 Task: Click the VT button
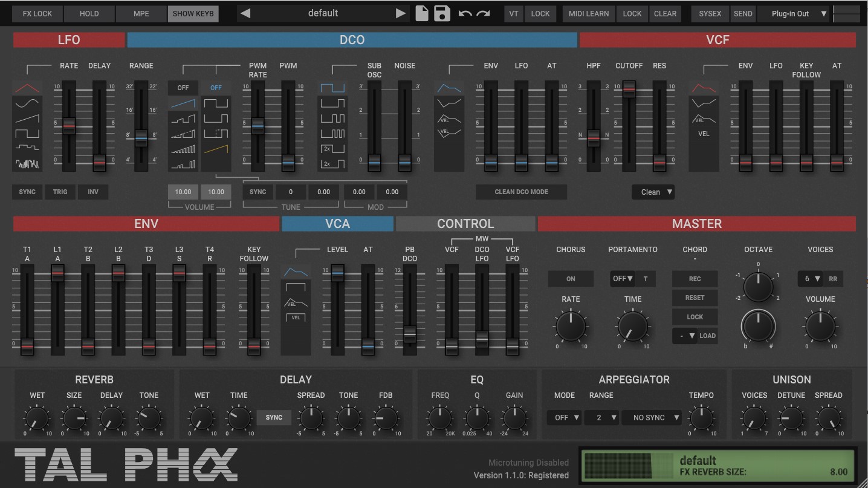point(513,14)
